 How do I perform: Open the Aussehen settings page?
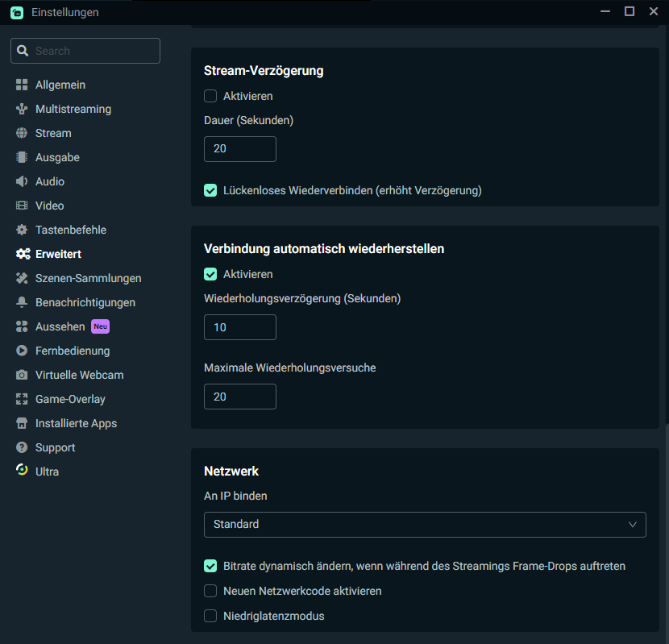(x=22, y=326)
